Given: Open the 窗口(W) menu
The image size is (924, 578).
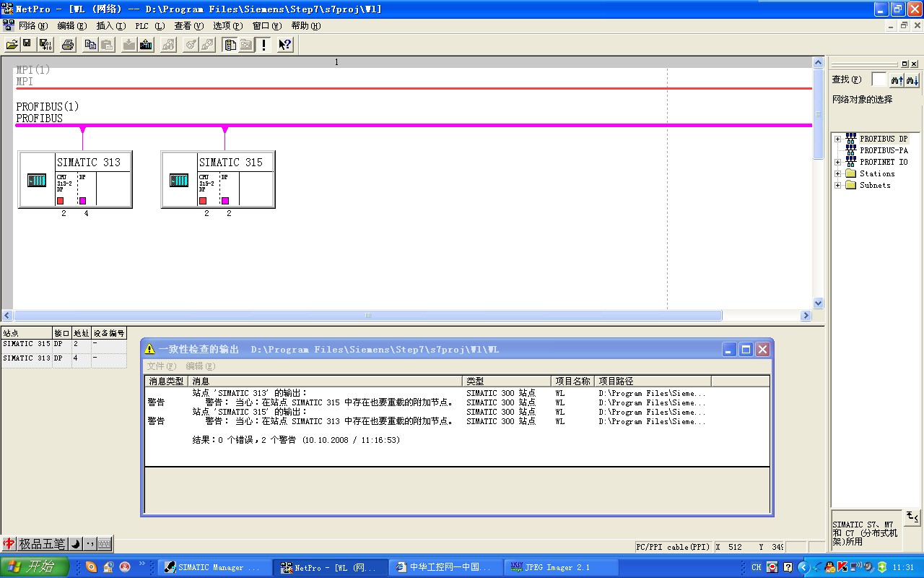Looking at the screenshot, I should [267, 25].
